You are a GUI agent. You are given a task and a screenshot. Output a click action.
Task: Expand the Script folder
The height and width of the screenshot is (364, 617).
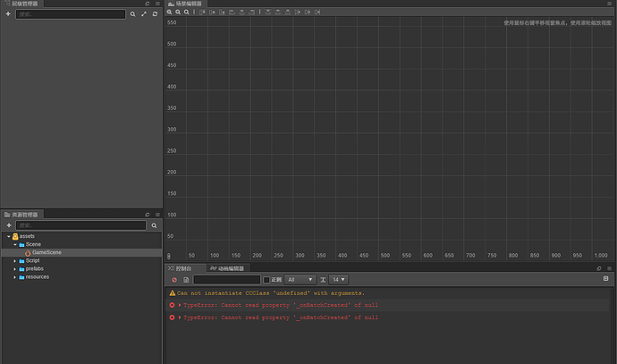tap(15, 261)
